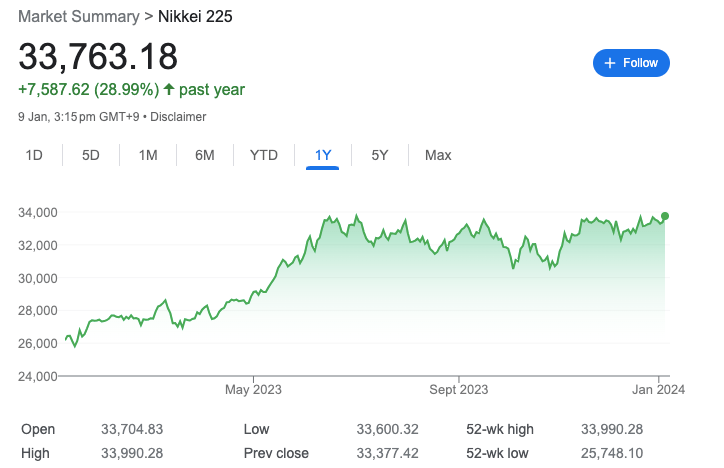Viewport: 724px width, 468px height.
Task: Open the Disclaimer link
Action: coord(178,117)
